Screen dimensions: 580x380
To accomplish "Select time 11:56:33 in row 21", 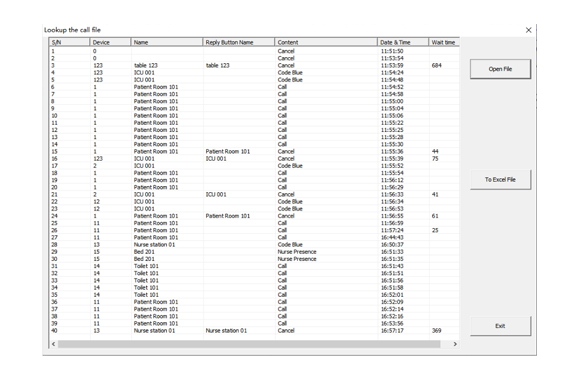I will pyautogui.click(x=392, y=194).
